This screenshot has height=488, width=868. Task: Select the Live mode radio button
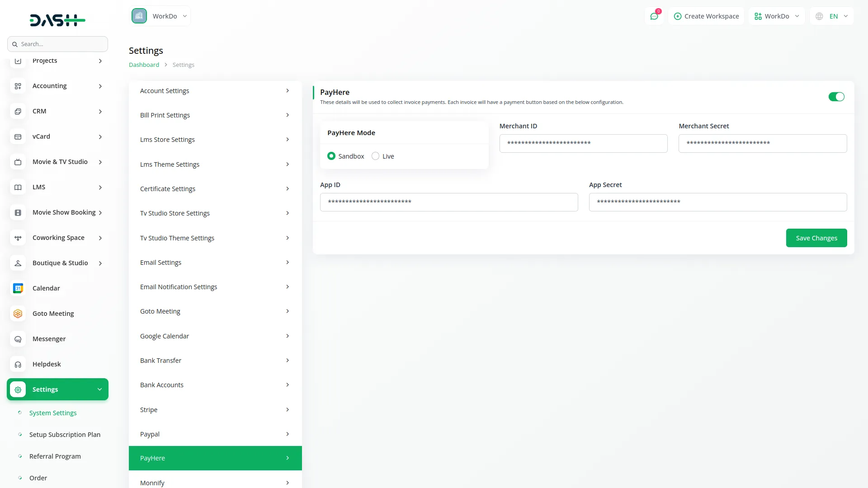375,156
